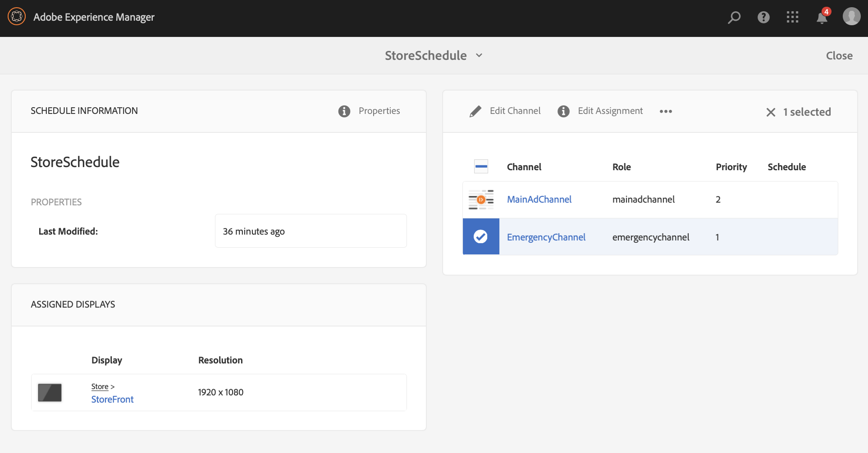Click the Edit Assignment info icon

coord(563,111)
